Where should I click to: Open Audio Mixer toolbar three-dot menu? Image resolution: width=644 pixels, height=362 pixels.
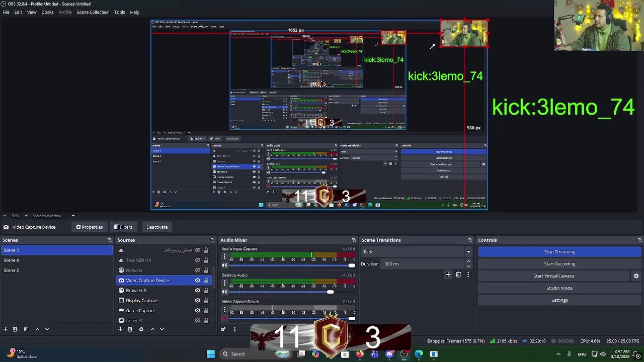coord(234,329)
